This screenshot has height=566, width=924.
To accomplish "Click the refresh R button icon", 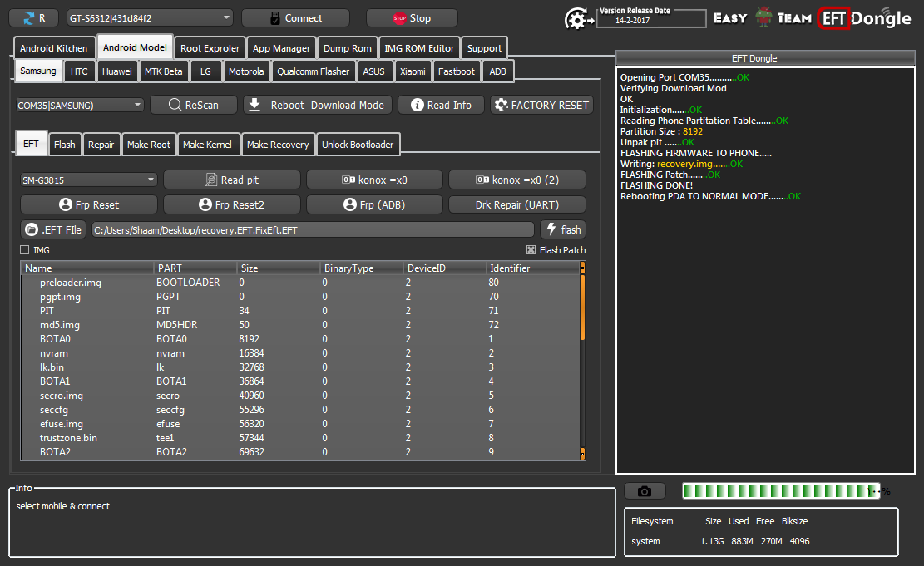I will 33,18.
